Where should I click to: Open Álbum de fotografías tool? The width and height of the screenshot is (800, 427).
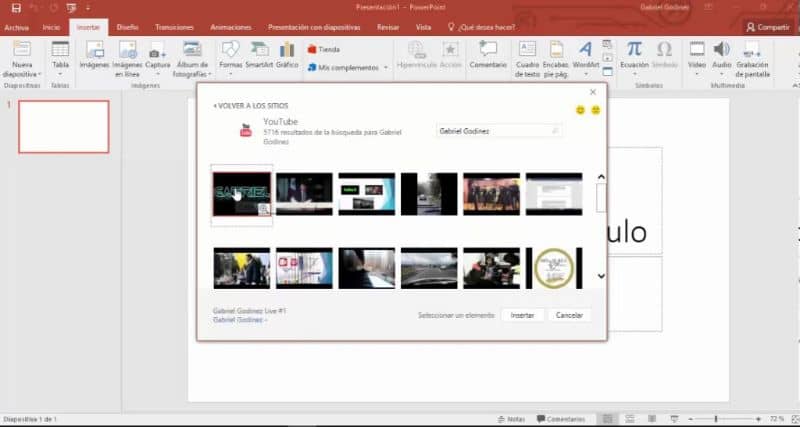(192, 59)
